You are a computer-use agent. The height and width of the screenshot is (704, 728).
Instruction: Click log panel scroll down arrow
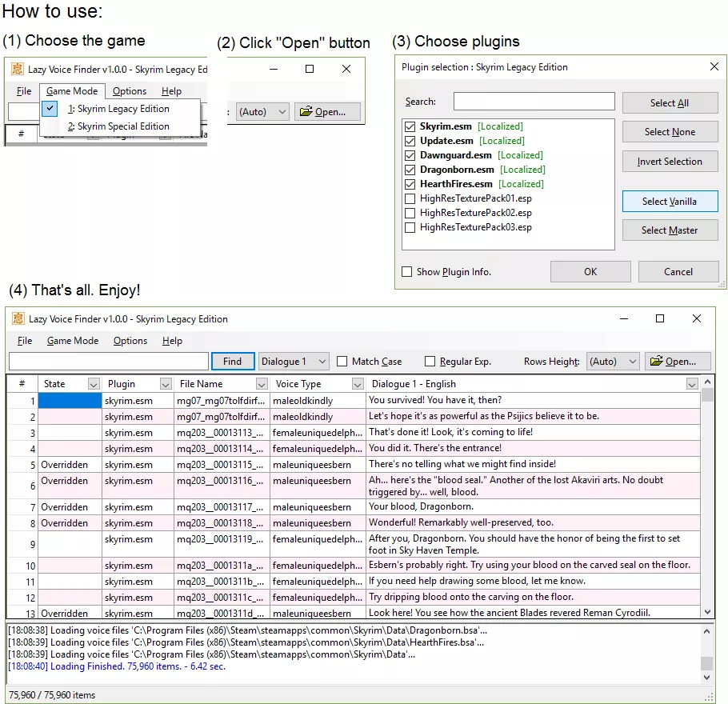(x=706, y=678)
